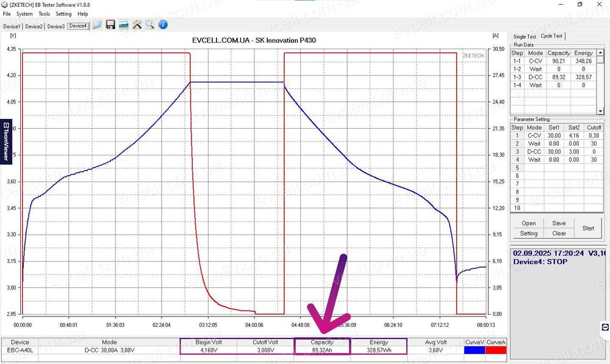Click the curve picture export icon
610x364 pixels.
pos(123,25)
